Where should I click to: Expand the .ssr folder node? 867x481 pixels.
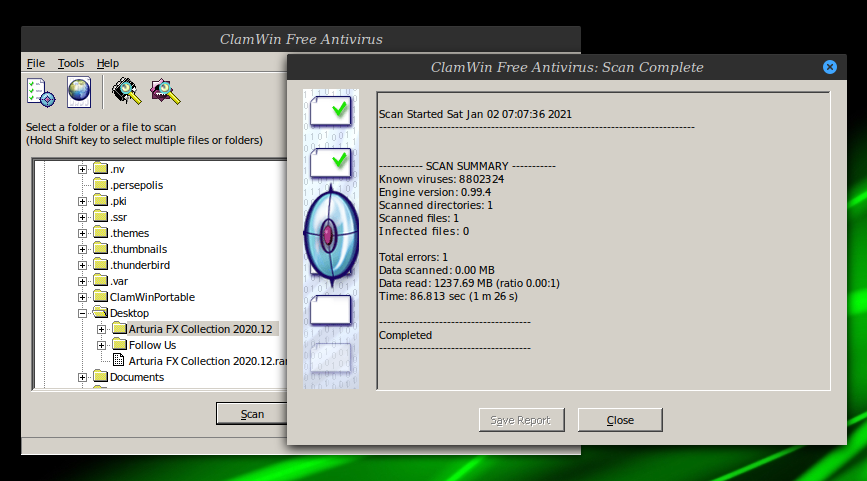(82, 217)
